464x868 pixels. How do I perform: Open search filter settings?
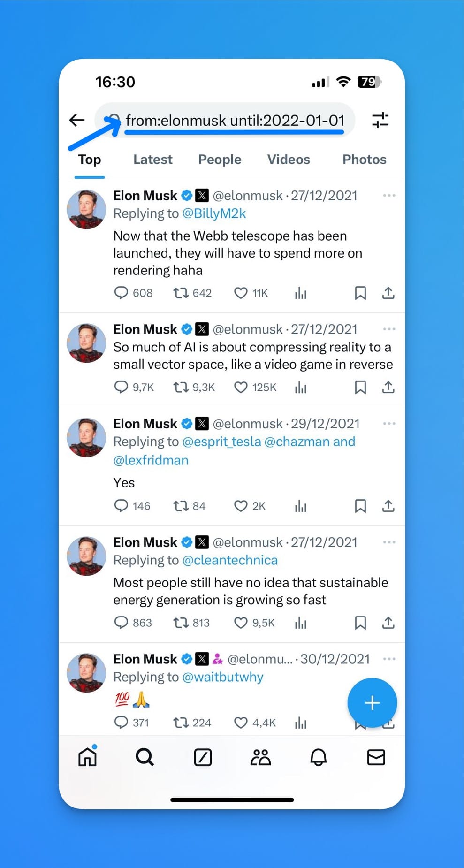380,120
